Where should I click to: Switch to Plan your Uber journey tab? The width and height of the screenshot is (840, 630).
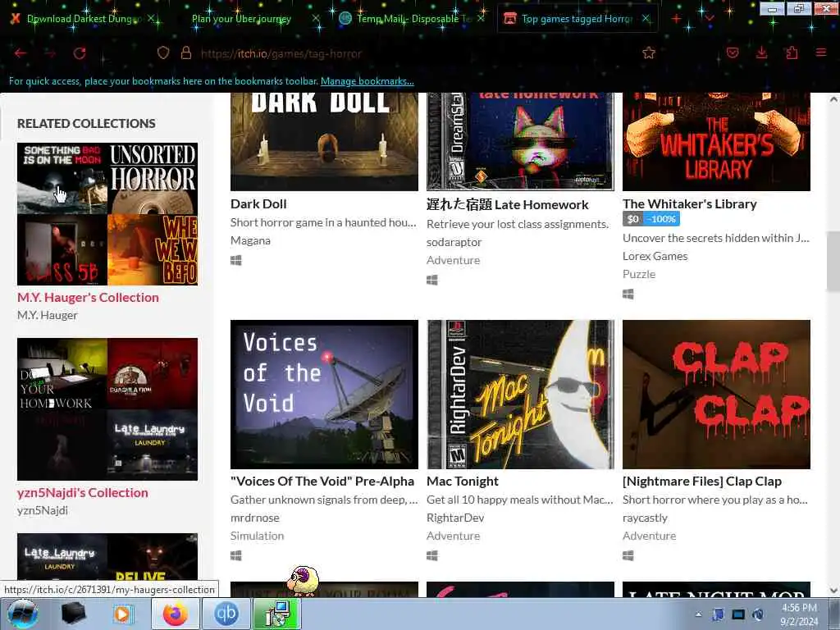[241, 19]
